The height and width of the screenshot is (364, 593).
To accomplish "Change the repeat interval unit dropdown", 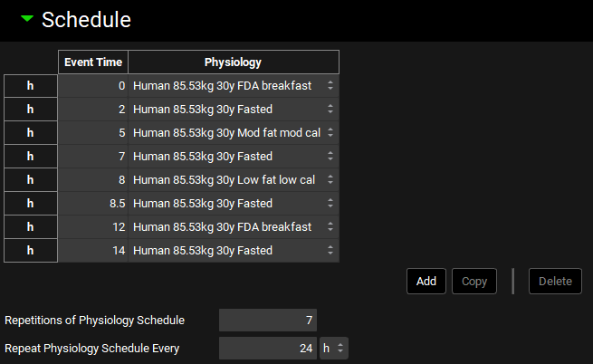I will (335, 348).
